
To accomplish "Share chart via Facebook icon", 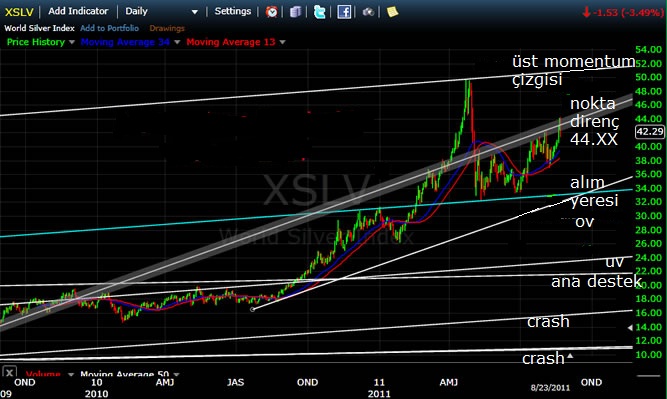I will [344, 11].
